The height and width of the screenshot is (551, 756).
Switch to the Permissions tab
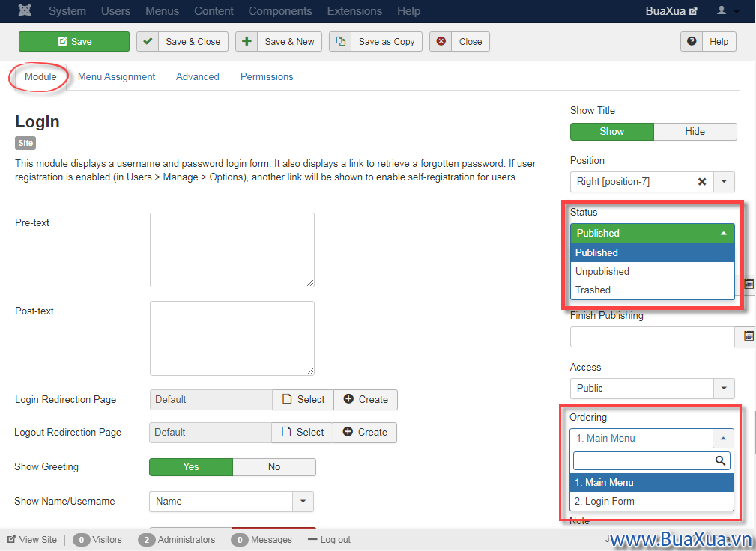267,76
